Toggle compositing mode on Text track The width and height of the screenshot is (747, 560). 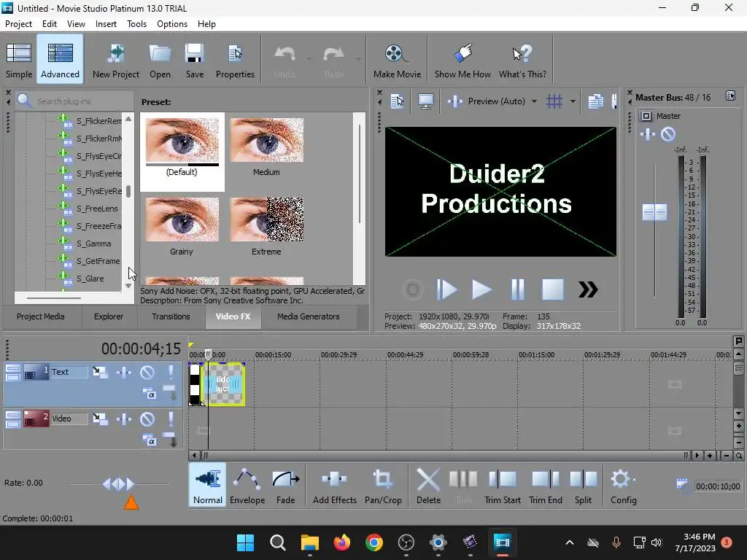pos(149,393)
